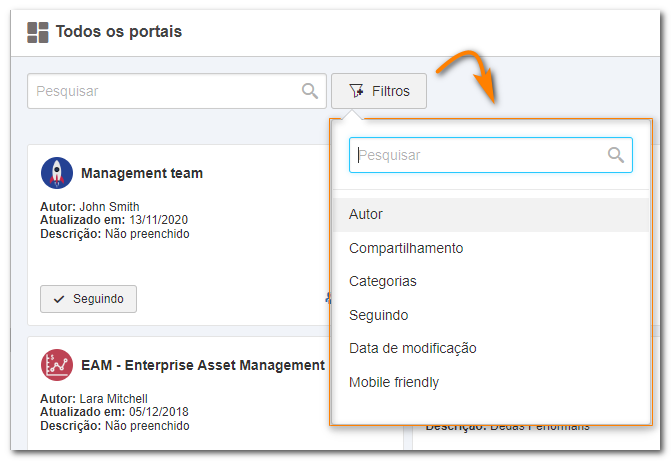
Task: Open the Management team portal title
Action: (x=142, y=173)
